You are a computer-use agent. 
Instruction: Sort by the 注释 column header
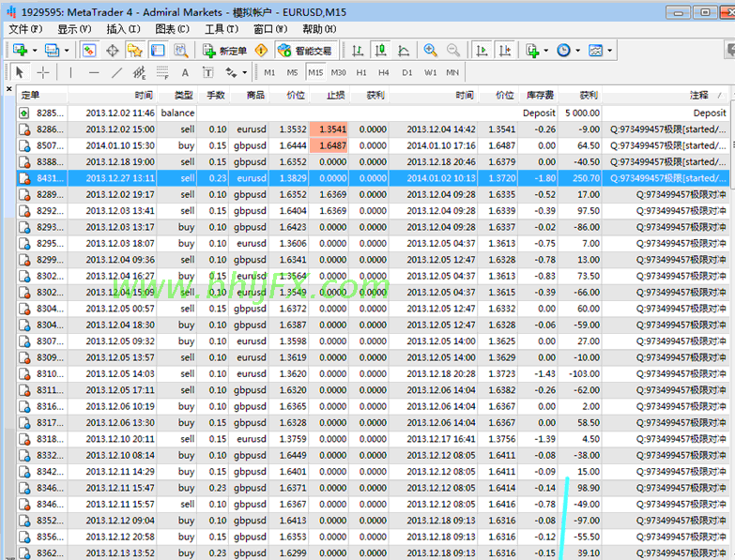coord(666,95)
